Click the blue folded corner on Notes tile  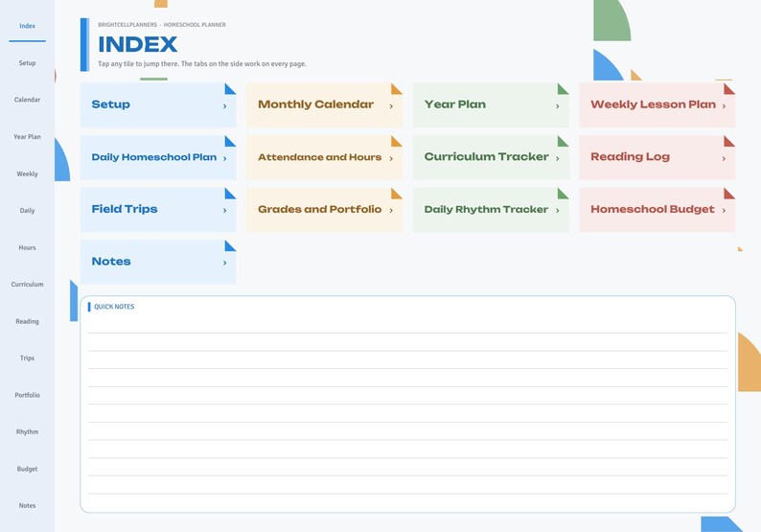(231, 246)
